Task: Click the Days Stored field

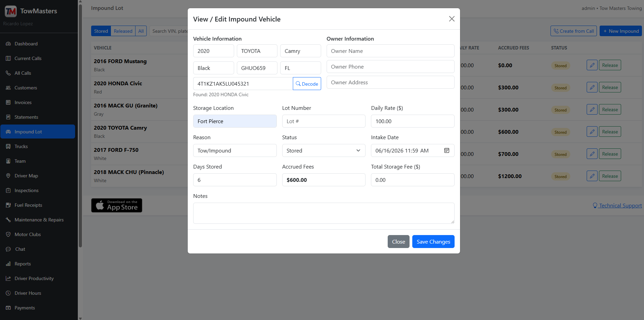Action: 235,180
